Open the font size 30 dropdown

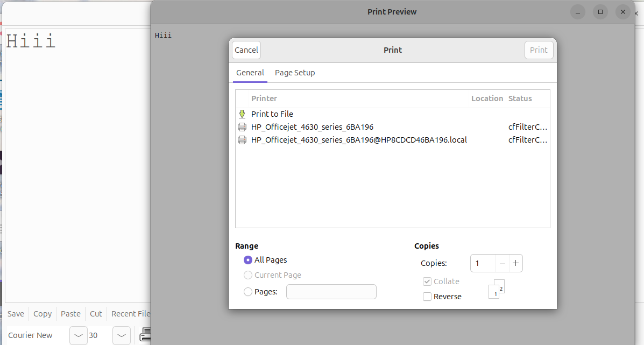(x=121, y=335)
